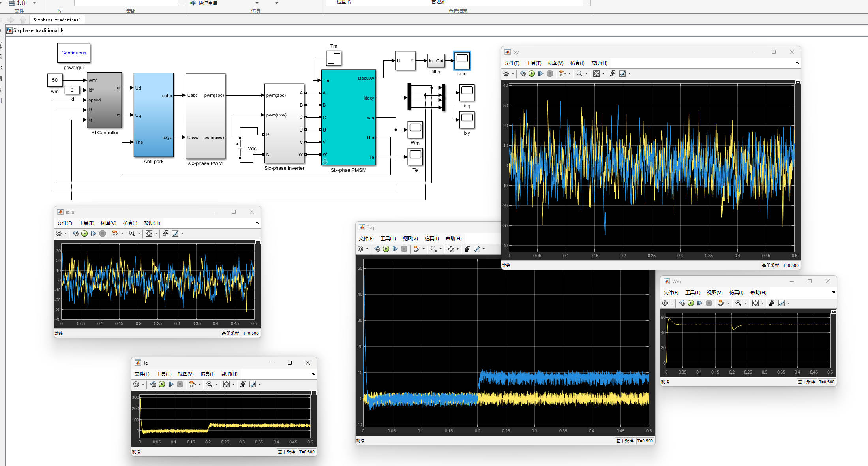The width and height of the screenshot is (868, 466).
Task: Click scale axes icon in ia,iu scope
Action: click(x=149, y=233)
